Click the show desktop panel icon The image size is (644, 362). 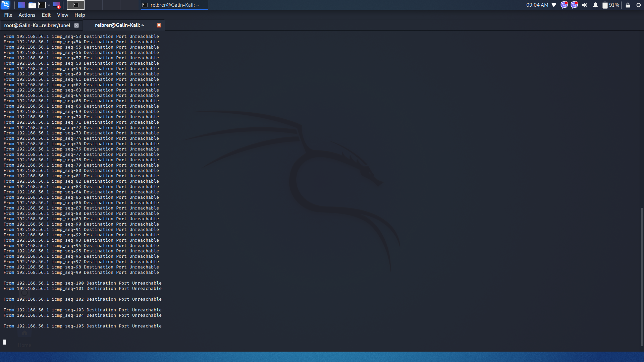pos(21,5)
